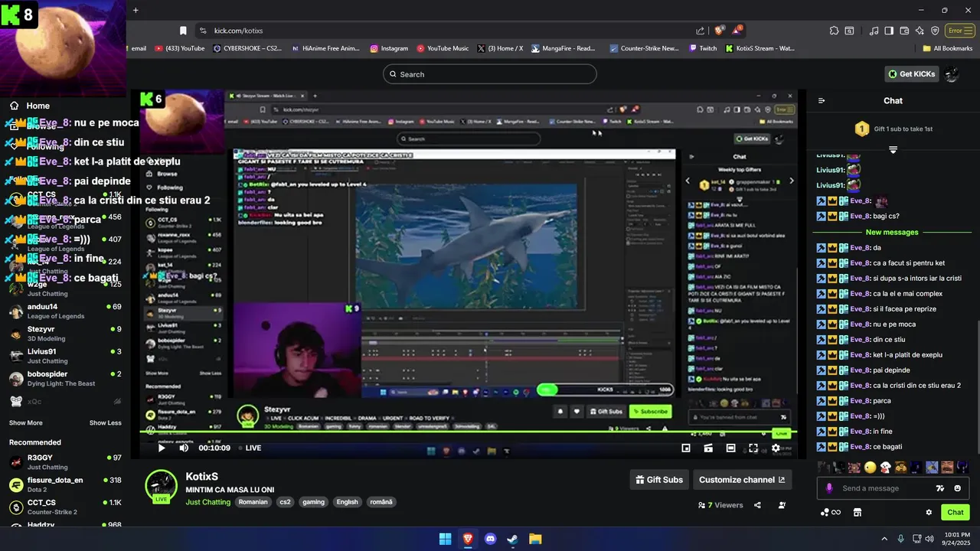Expand the gift leaderboard chevron
The width and height of the screenshot is (980, 551).
pyautogui.click(x=893, y=149)
